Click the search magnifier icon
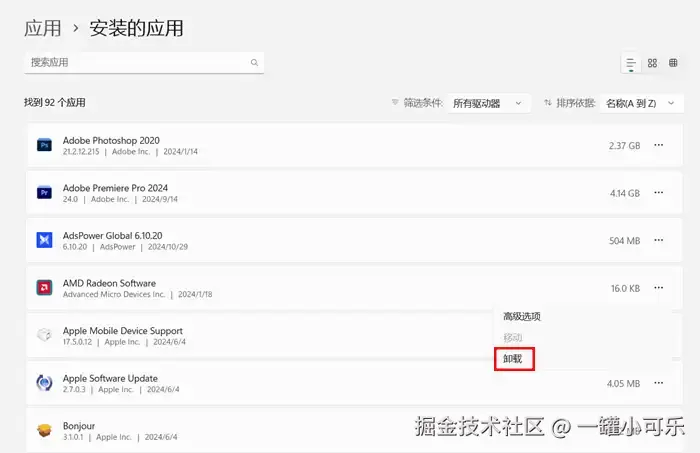This screenshot has height=453, width=700. 254,62
